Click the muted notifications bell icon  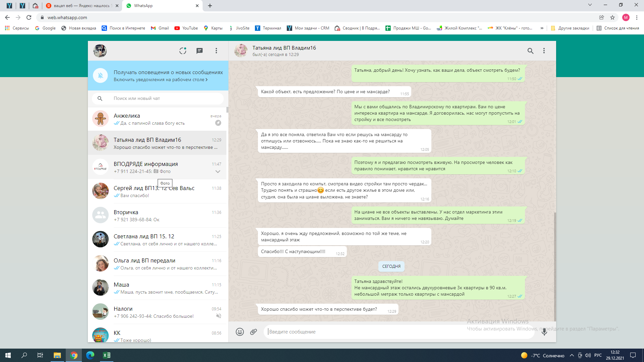click(x=100, y=75)
